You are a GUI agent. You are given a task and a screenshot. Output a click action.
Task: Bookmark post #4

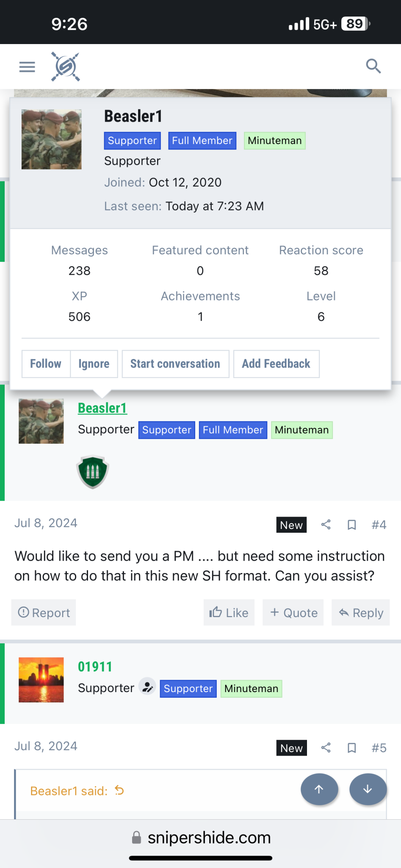[x=351, y=525]
